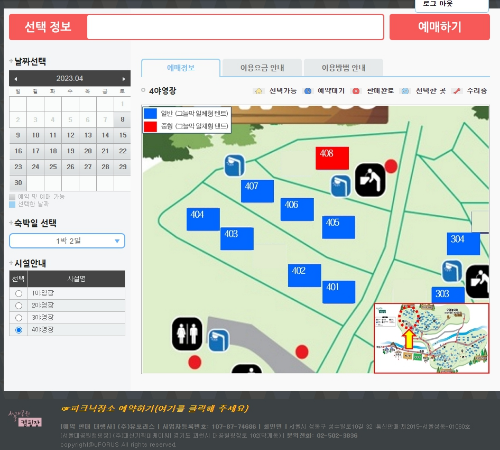Select campsite 303 on the map
Image resolution: width=500 pixels, height=450 pixels.
(x=448, y=295)
